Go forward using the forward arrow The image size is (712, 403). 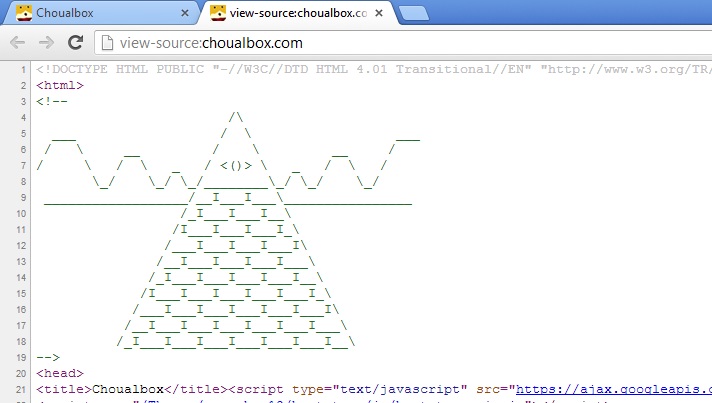coord(46,43)
